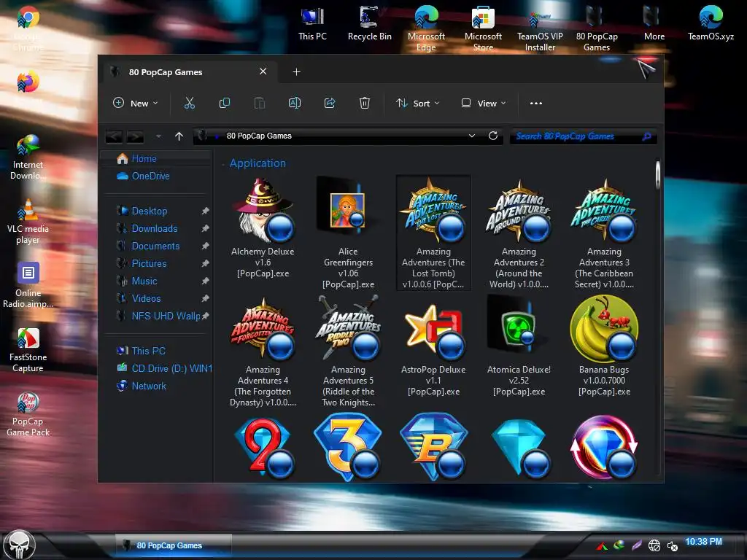Open Desktop quick access folder
The image size is (747, 560).
(x=156, y=211)
